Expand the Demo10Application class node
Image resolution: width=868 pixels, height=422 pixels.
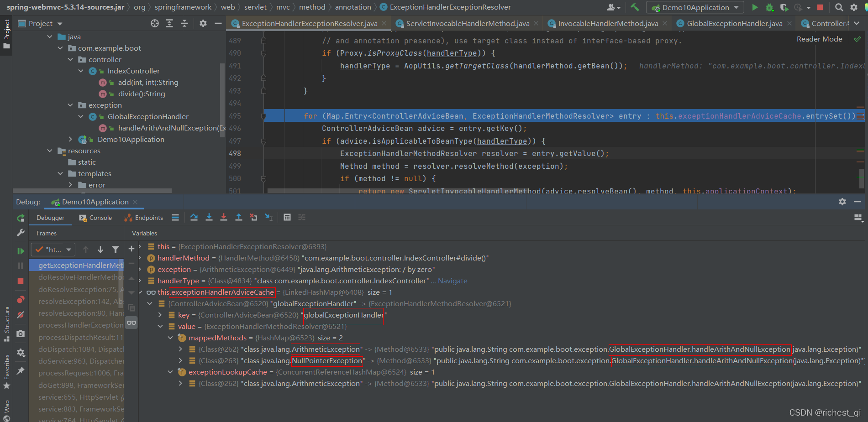[70, 139]
